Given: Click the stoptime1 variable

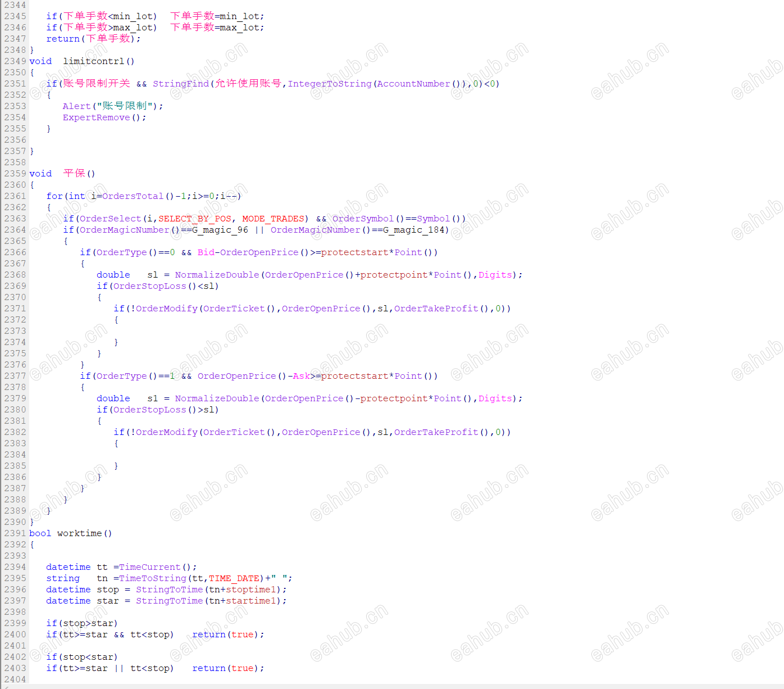Looking at the screenshot, I should pos(251,590).
